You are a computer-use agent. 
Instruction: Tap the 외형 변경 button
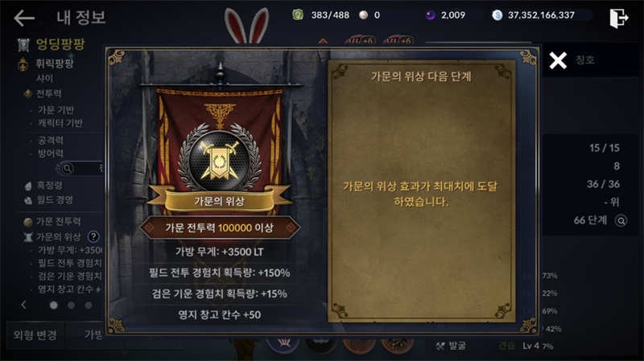tap(35, 335)
